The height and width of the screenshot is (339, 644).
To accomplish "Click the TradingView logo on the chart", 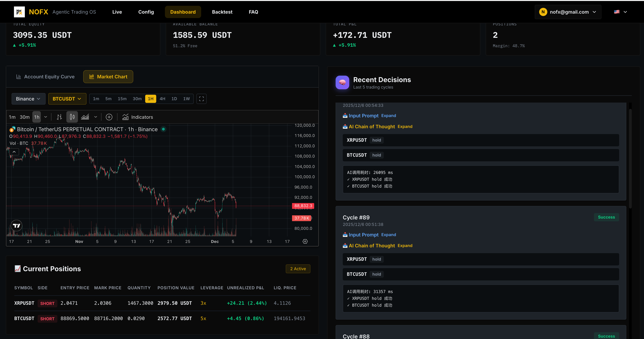I will pos(17,225).
